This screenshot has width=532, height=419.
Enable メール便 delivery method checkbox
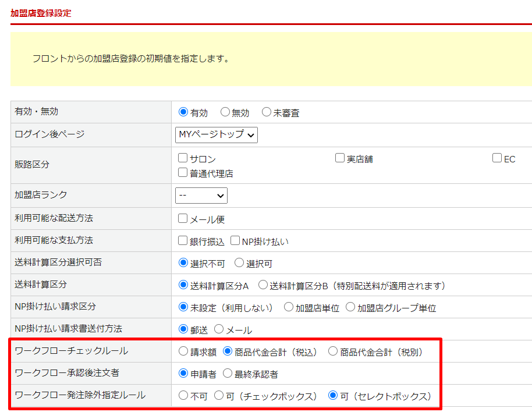(183, 219)
